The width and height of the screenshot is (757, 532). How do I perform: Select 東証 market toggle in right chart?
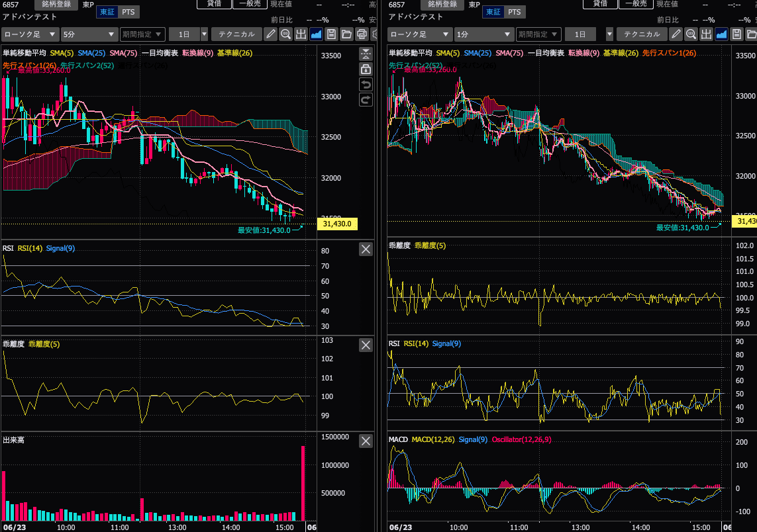click(x=493, y=12)
